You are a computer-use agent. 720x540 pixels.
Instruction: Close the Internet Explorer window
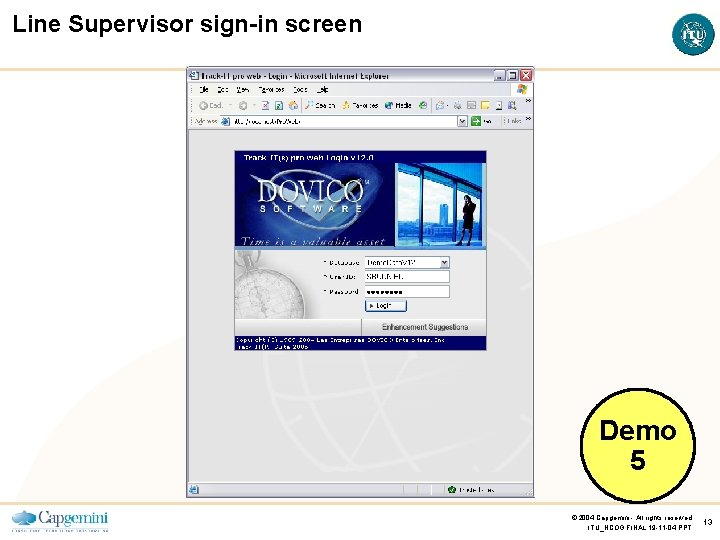coord(526,75)
